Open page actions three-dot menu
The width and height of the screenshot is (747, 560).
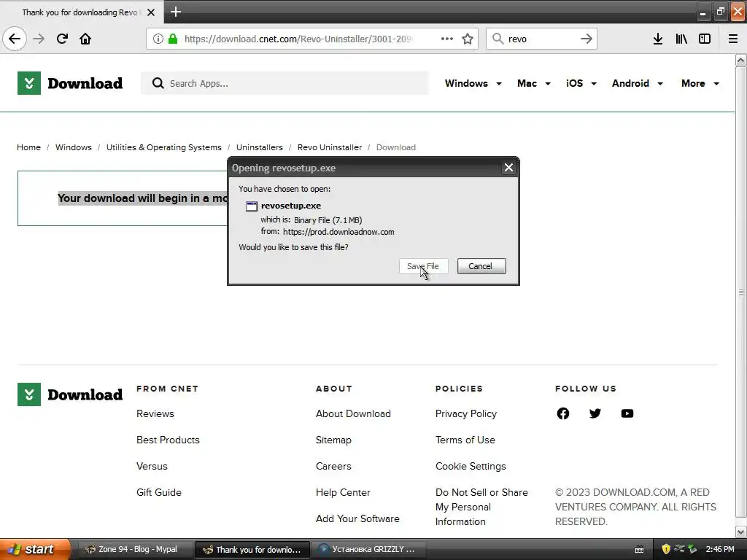click(447, 39)
